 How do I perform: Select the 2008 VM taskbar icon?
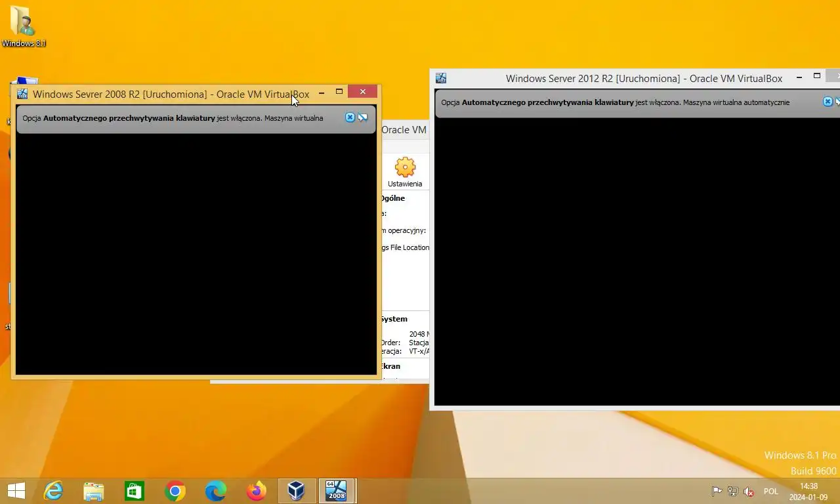[x=337, y=491]
